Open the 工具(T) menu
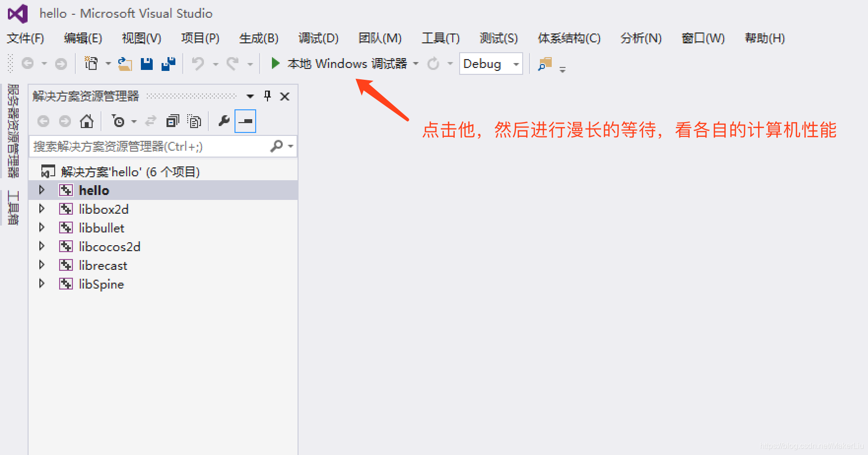The height and width of the screenshot is (455, 868). [440, 38]
